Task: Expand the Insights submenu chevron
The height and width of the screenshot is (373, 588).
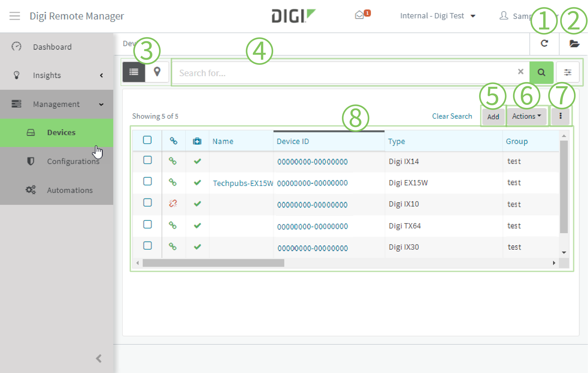Action: (101, 75)
